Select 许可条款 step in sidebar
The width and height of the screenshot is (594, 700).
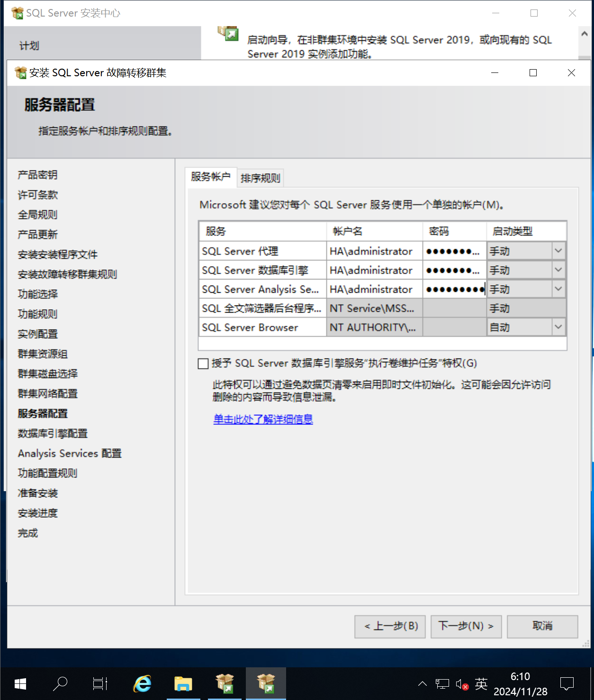click(37, 195)
